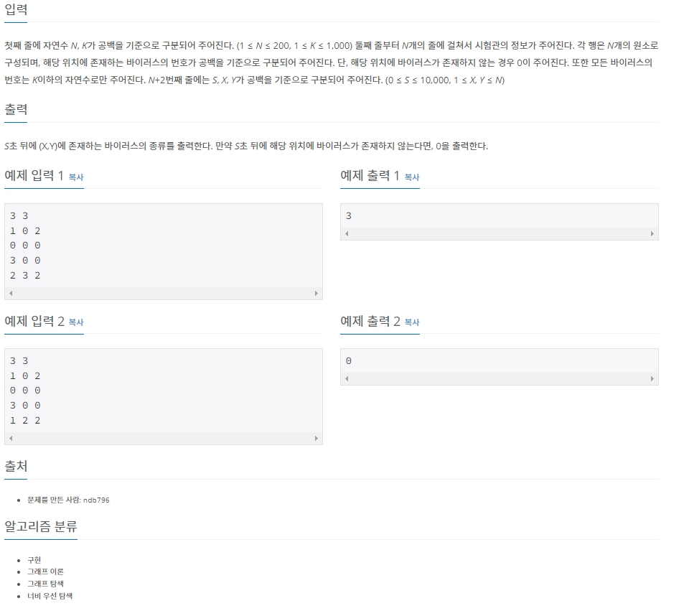Click right scroll arrow of sample input 1 box
This screenshot has width=684, height=616.
317,293
